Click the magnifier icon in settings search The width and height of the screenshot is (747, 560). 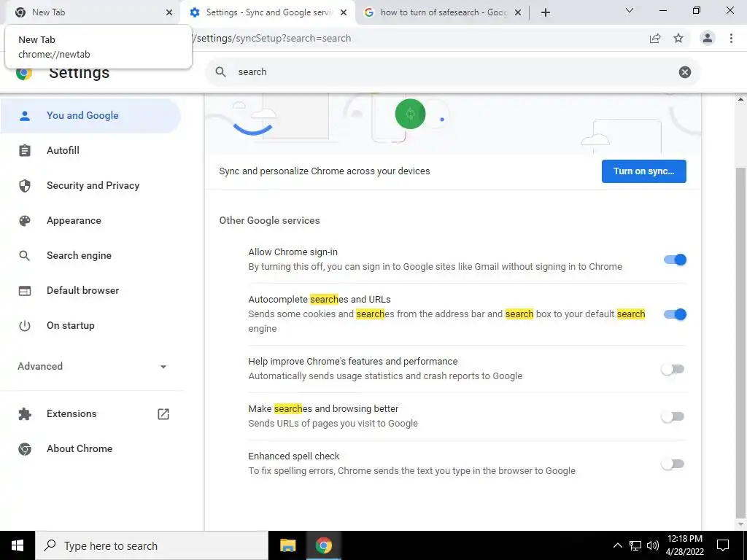(220, 72)
